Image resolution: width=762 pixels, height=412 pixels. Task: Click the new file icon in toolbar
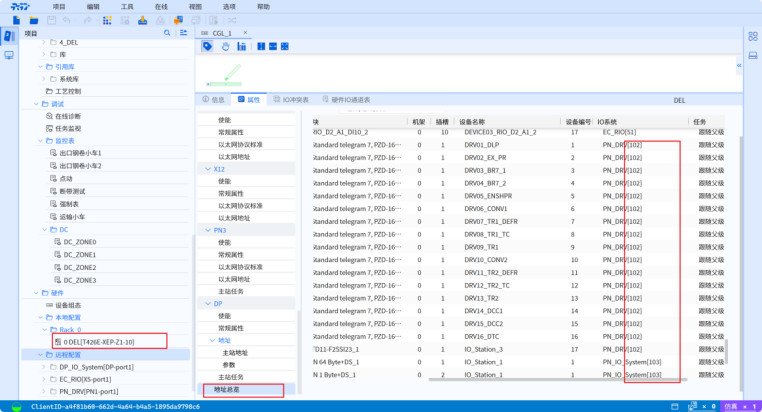coord(18,20)
